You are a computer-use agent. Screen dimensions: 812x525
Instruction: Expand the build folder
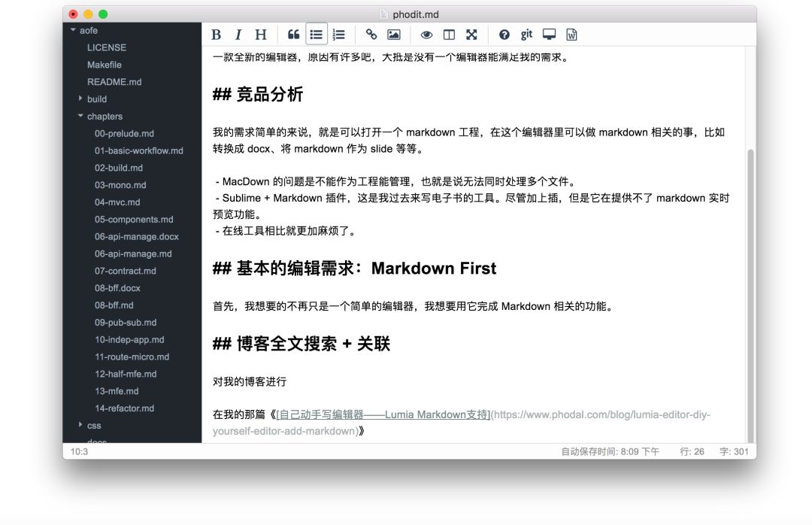tap(80, 98)
